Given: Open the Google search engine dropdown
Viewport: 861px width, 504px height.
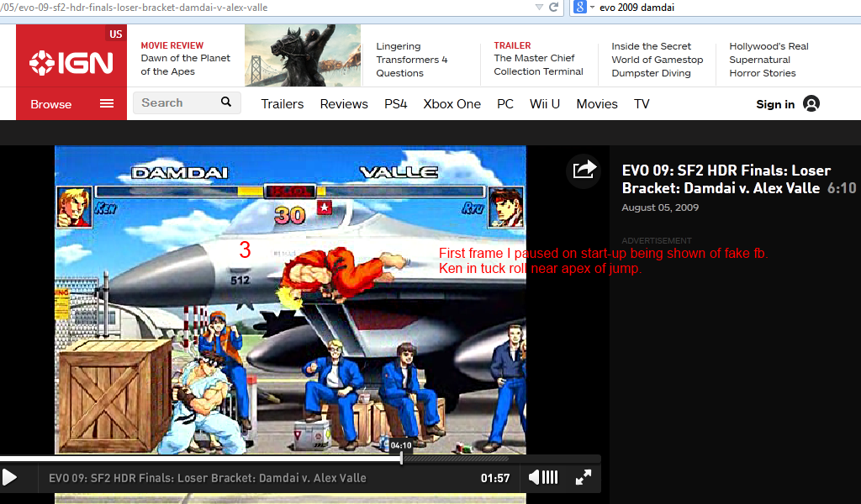Looking at the screenshot, I should click(x=584, y=7).
